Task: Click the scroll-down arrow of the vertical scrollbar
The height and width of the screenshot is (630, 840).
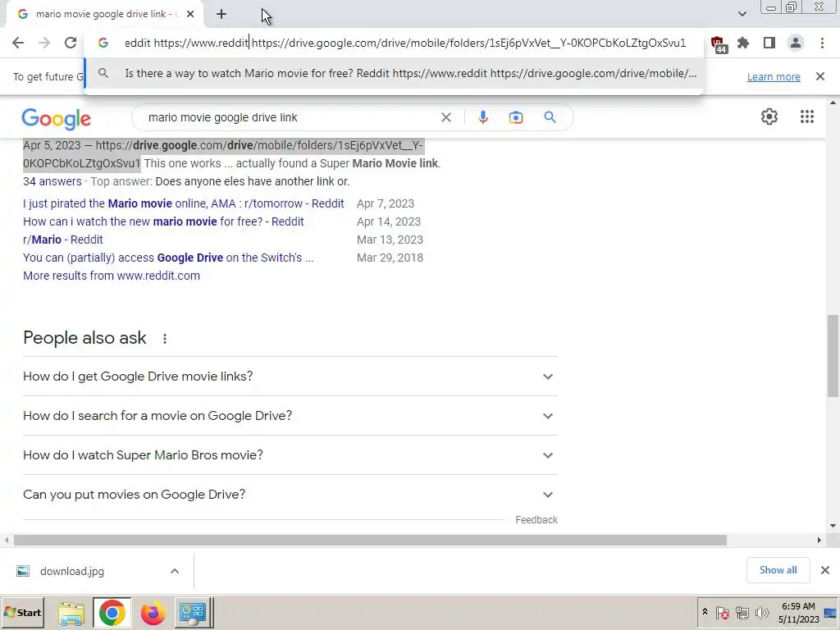Action: pyautogui.click(x=833, y=526)
